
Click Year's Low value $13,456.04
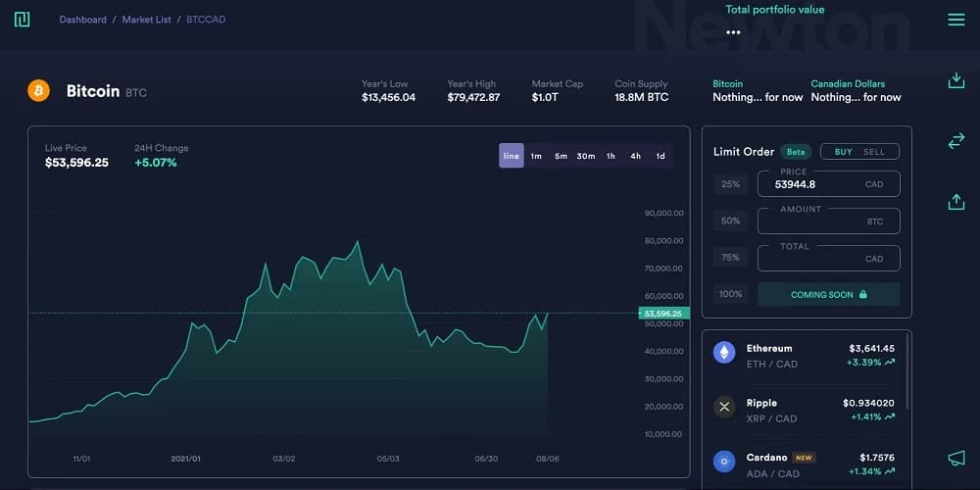(x=388, y=97)
